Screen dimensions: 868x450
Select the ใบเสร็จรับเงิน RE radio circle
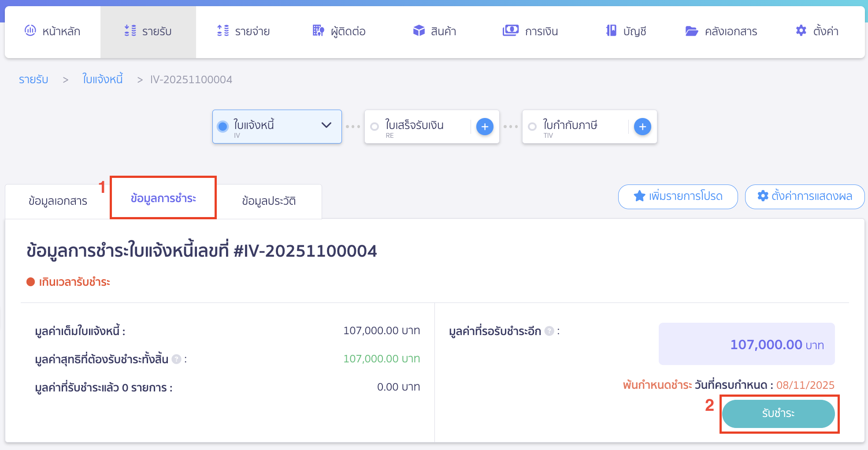coord(375,127)
